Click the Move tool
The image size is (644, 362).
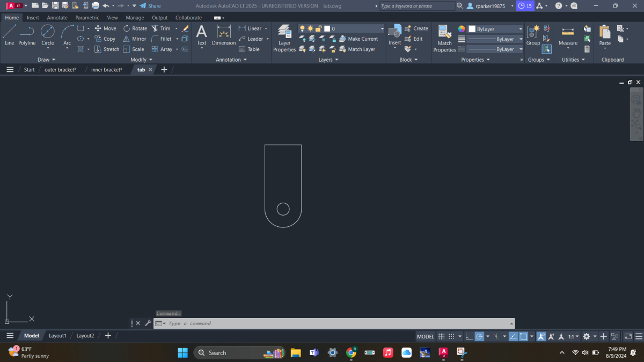click(105, 28)
